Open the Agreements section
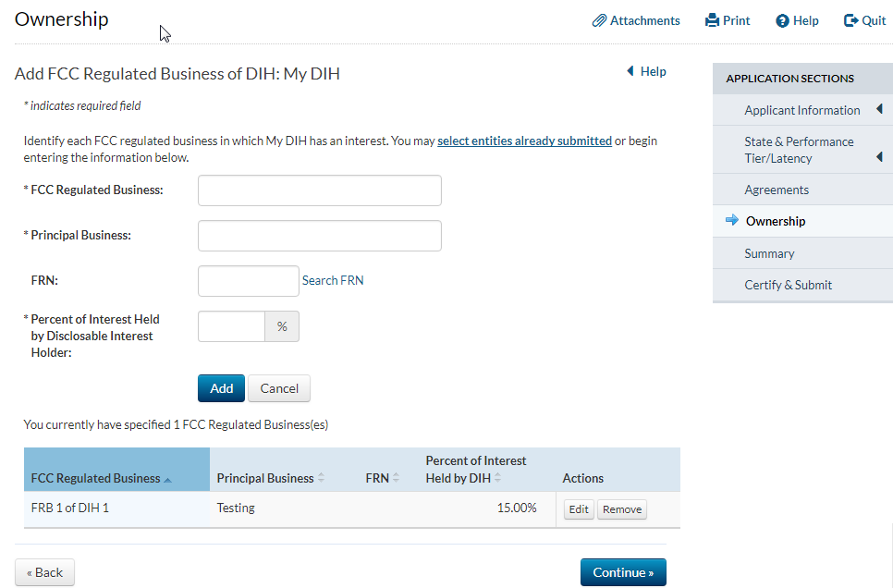The image size is (893, 588). click(777, 190)
